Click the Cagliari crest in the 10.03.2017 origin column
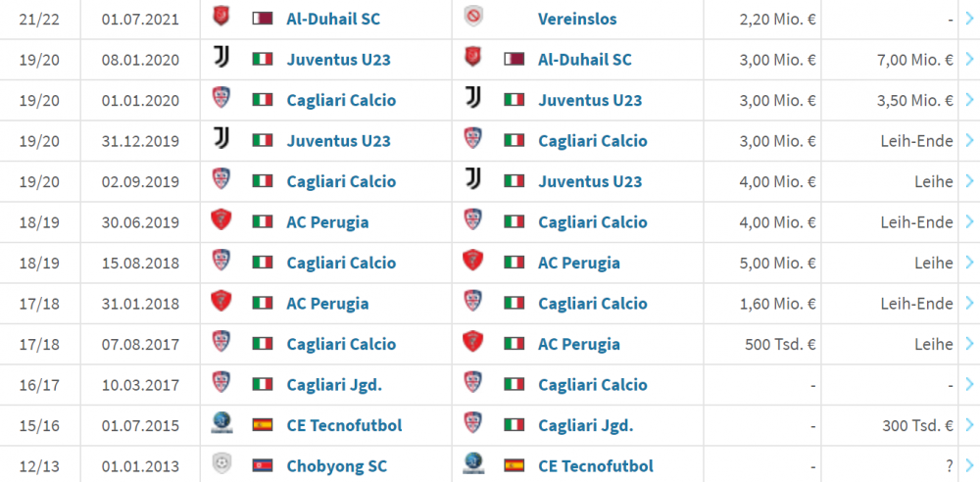 coord(221,383)
